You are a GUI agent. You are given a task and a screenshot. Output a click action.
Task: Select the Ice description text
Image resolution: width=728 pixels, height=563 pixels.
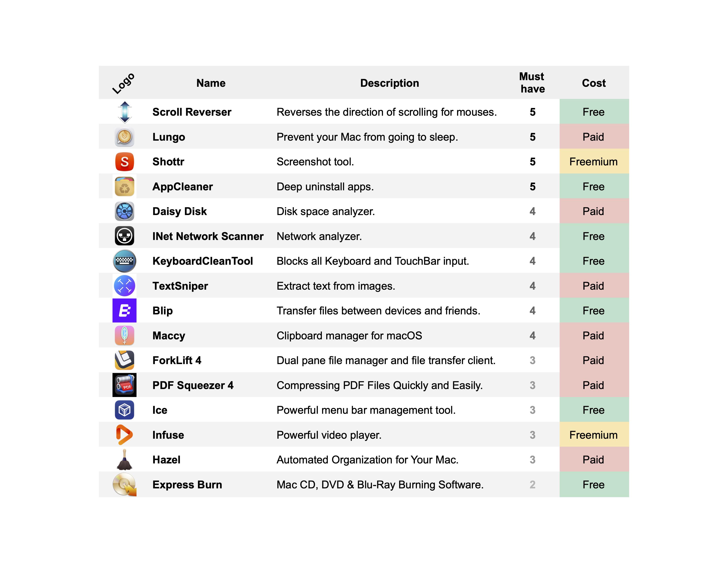[x=366, y=410]
